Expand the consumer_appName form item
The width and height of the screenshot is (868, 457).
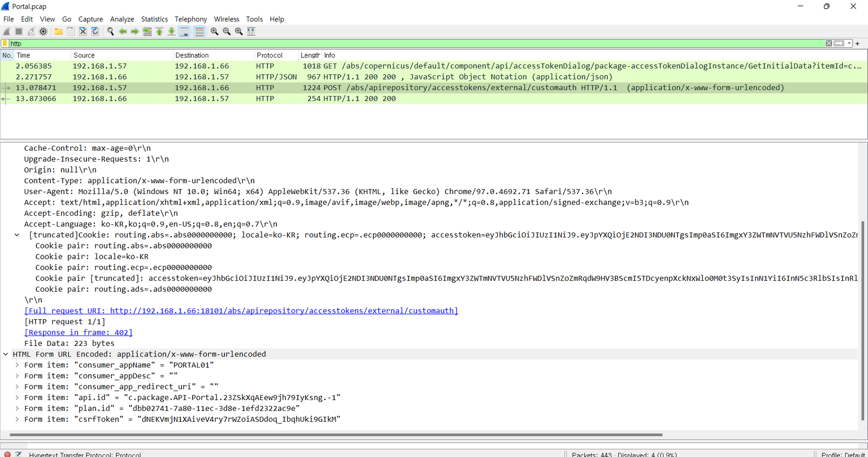(x=17, y=365)
